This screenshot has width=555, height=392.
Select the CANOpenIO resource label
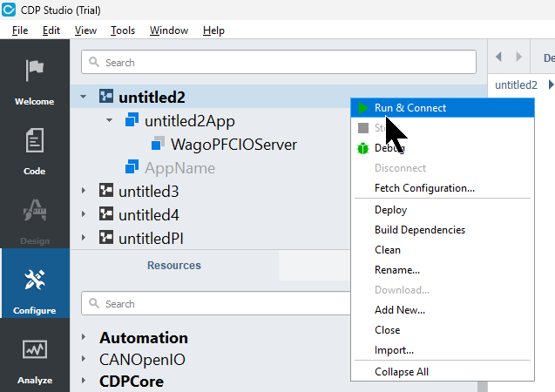pyautogui.click(x=142, y=360)
